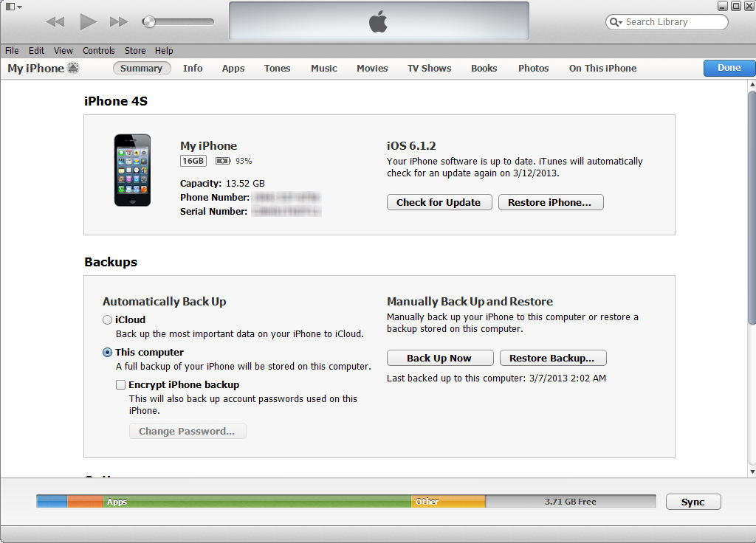Click the My iPhone device name heading
Screen dimensions: 756x543
coord(208,145)
